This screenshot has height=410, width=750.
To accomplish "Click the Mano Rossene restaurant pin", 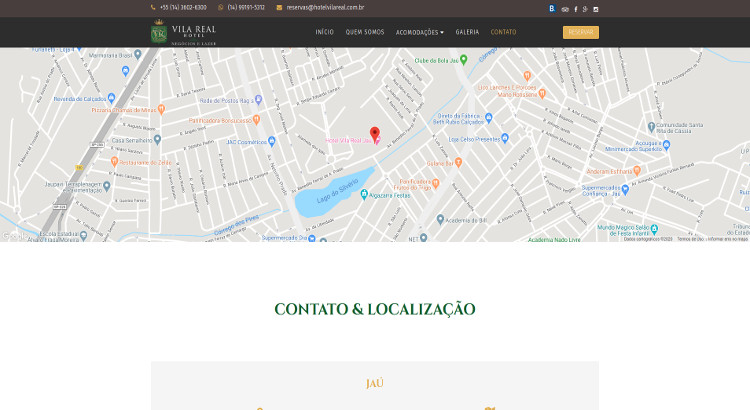I will coord(542,94).
